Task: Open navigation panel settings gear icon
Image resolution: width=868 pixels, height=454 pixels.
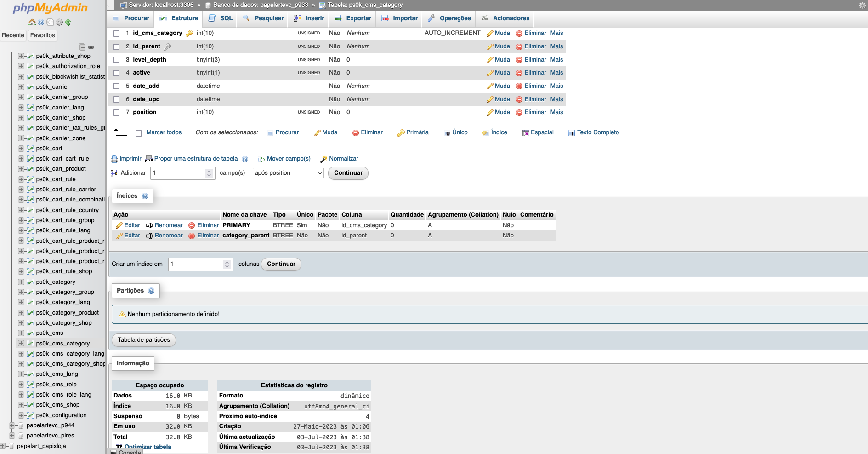Action: pos(59,22)
